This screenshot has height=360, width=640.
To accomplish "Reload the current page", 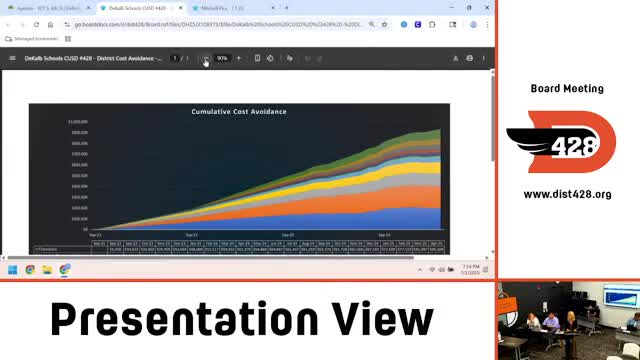I will pyautogui.click(x=36, y=24).
